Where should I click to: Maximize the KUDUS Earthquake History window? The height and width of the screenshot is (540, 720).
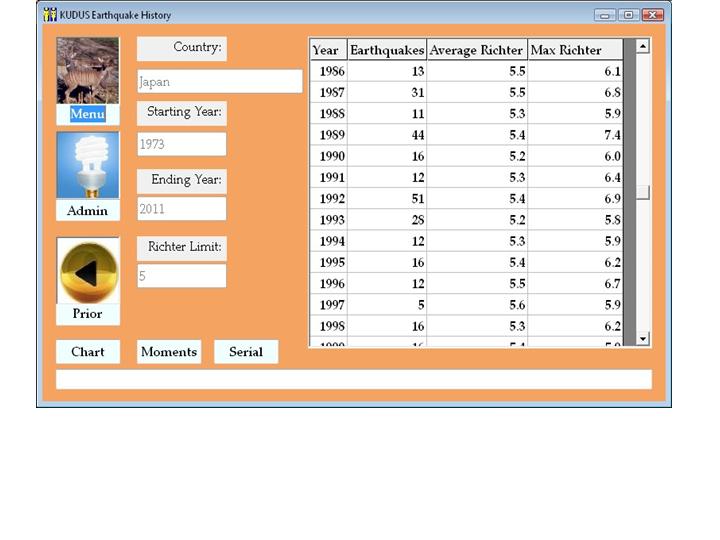tap(628, 15)
